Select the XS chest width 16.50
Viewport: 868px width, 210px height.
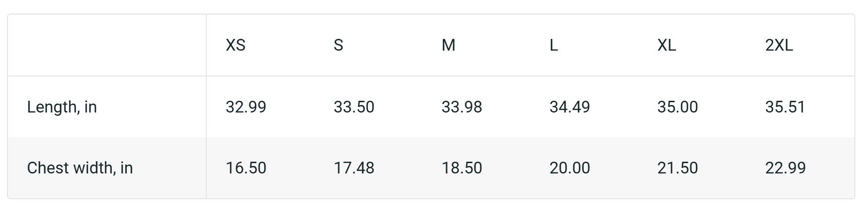click(x=246, y=168)
